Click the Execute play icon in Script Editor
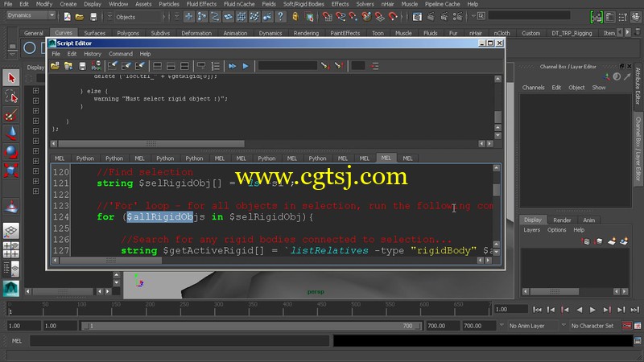 point(246,66)
